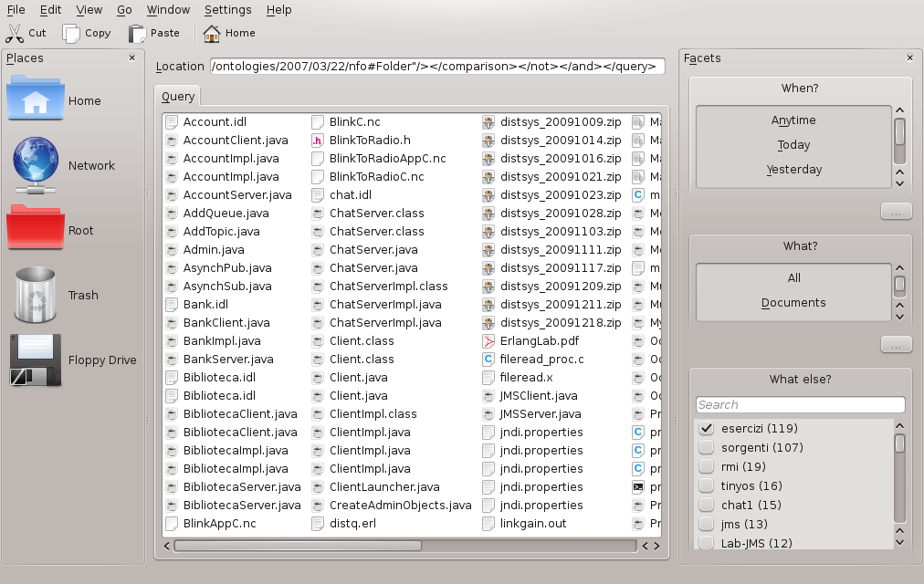Image resolution: width=924 pixels, height=584 pixels.
Task: Expand more options under What? facet
Action: pyautogui.click(x=896, y=345)
